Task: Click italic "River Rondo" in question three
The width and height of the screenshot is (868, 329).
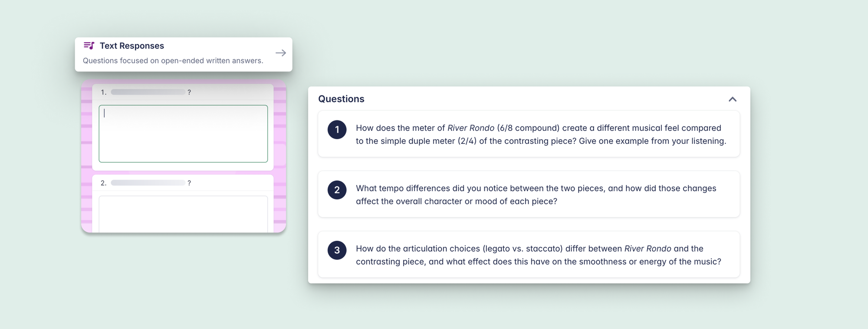Action: [x=648, y=249]
